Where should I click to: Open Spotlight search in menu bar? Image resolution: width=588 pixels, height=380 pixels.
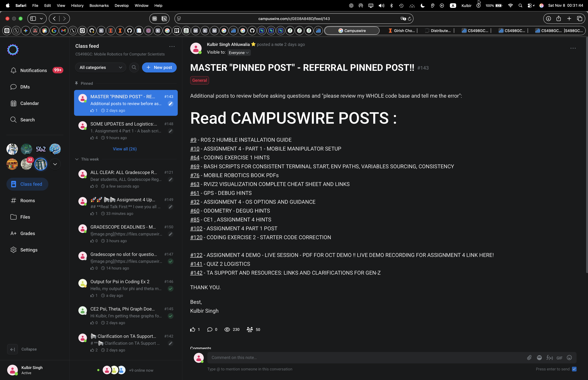pyautogui.click(x=520, y=5)
